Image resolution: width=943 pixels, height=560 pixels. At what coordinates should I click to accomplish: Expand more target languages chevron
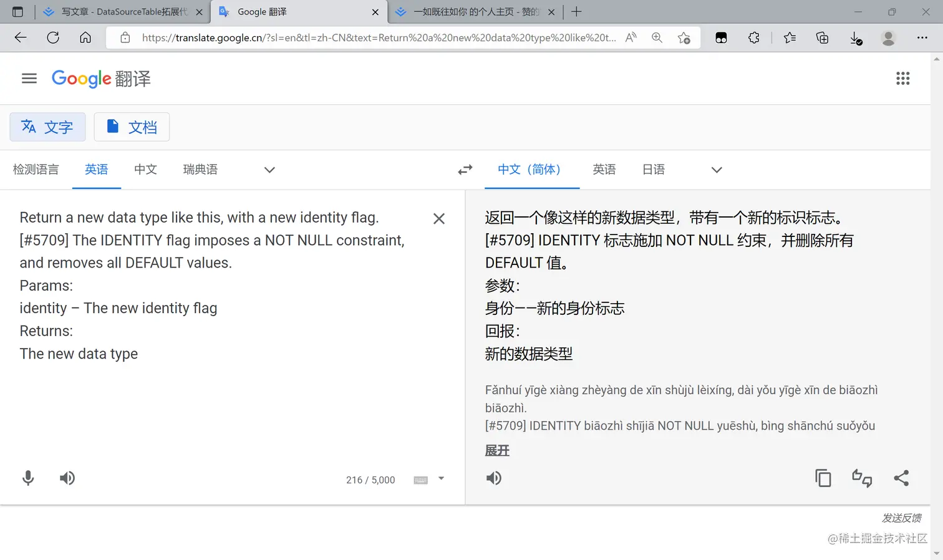(717, 170)
